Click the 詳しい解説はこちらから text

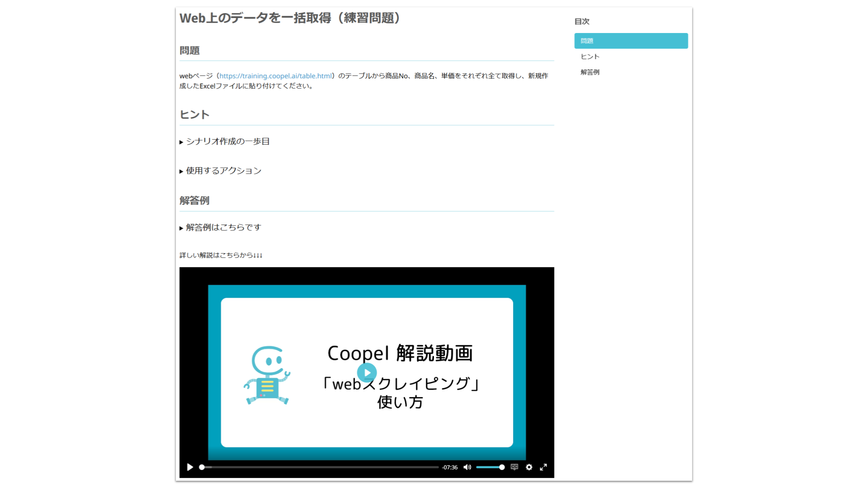221,255
